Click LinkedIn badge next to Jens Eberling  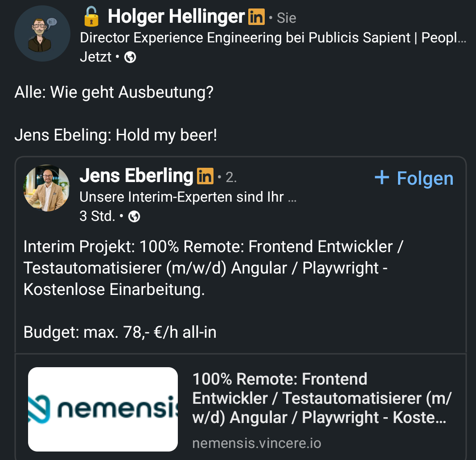[x=205, y=176]
